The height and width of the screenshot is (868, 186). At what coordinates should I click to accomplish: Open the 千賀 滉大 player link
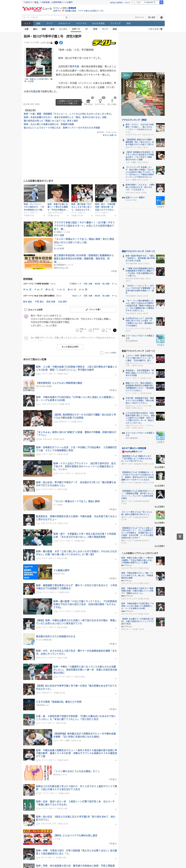pos(39,302)
